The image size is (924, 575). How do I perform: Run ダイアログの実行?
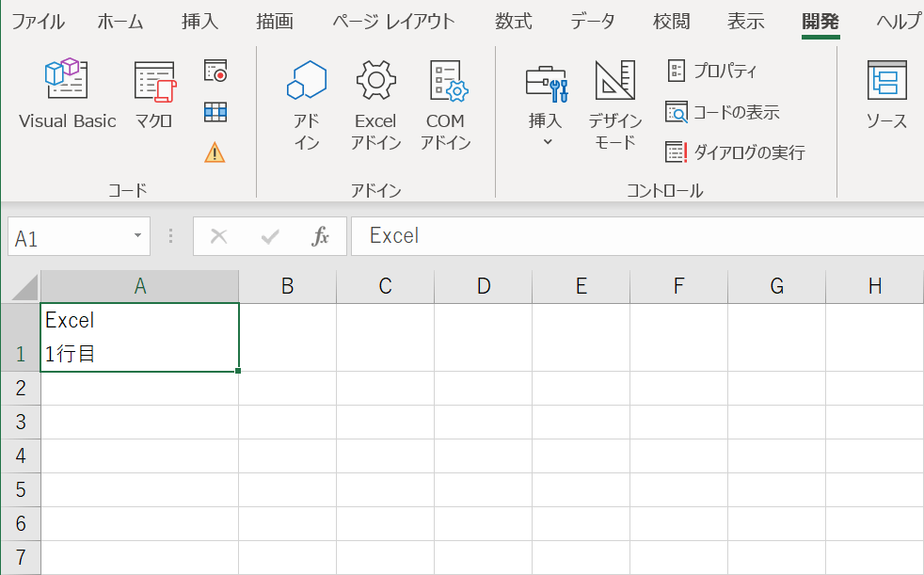741,152
